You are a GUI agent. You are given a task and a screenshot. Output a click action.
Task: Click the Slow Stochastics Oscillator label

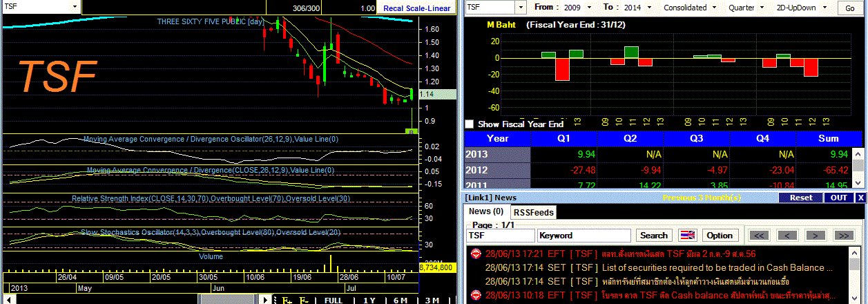(x=211, y=232)
